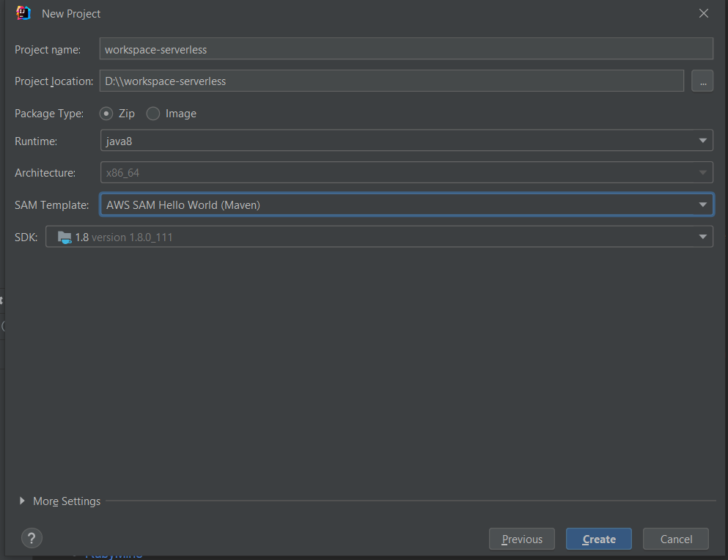Click into the Project name field
Viewport: 728px width, 560px height.
405,50
